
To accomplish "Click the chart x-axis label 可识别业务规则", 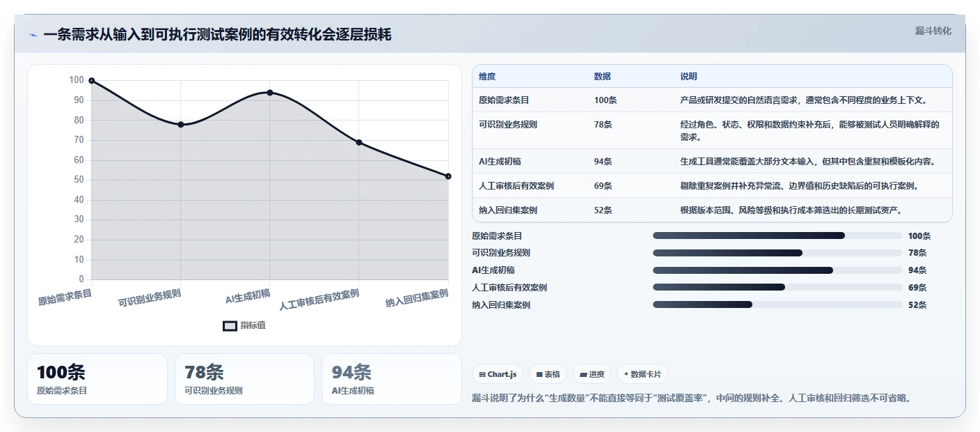I will pos(150,298).
